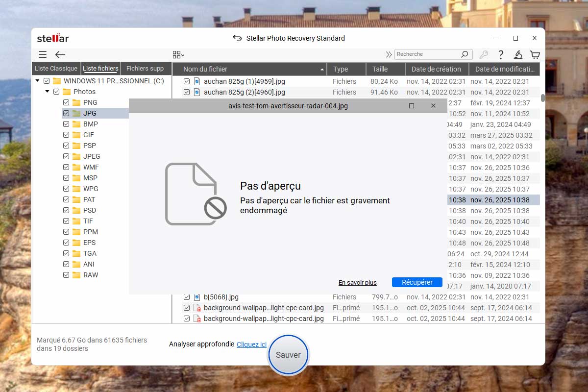Image resolution: width=588 pixels, height=392 pixels.
Task: Click the back arrow icon
Action: [x=60, y=54]
